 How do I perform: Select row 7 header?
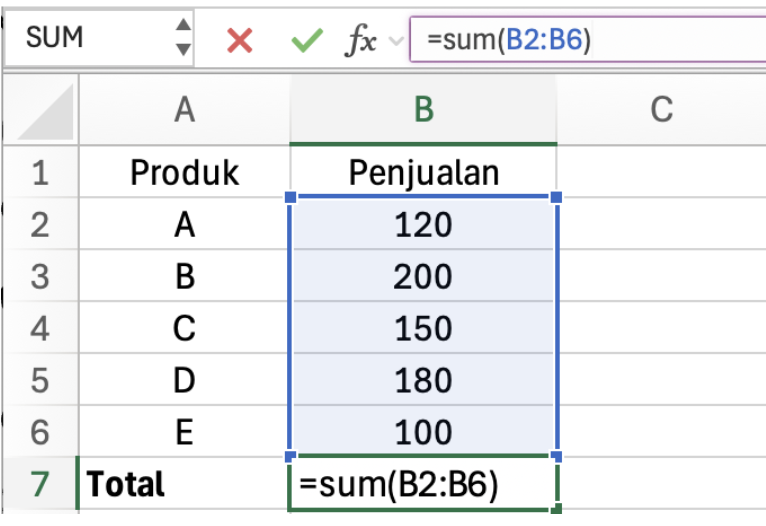[40, 485]
